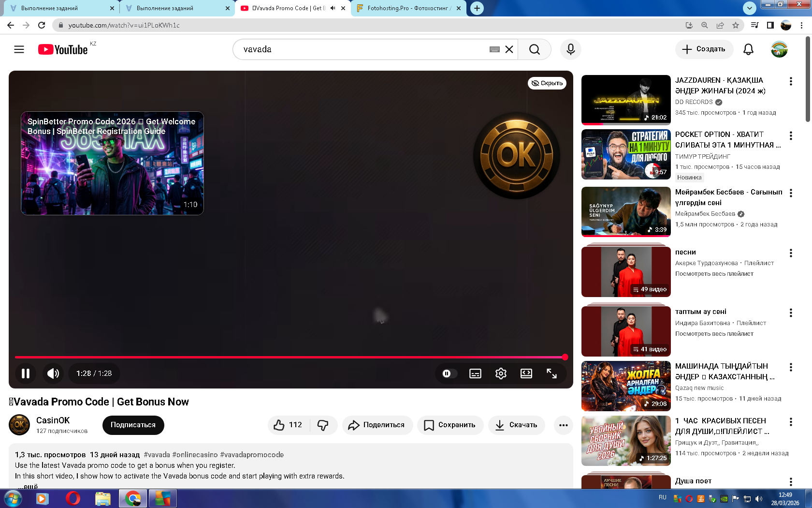The height and width of the screenshot is (508, 812).
Task: Click the gold OK channel watermark in player
Action: (517, 155)
